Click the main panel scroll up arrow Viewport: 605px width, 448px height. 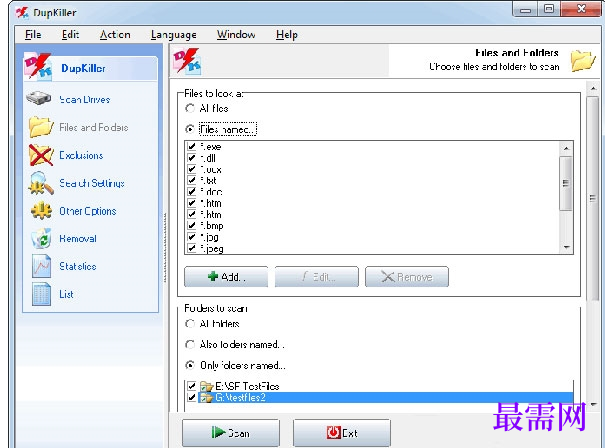593,89
